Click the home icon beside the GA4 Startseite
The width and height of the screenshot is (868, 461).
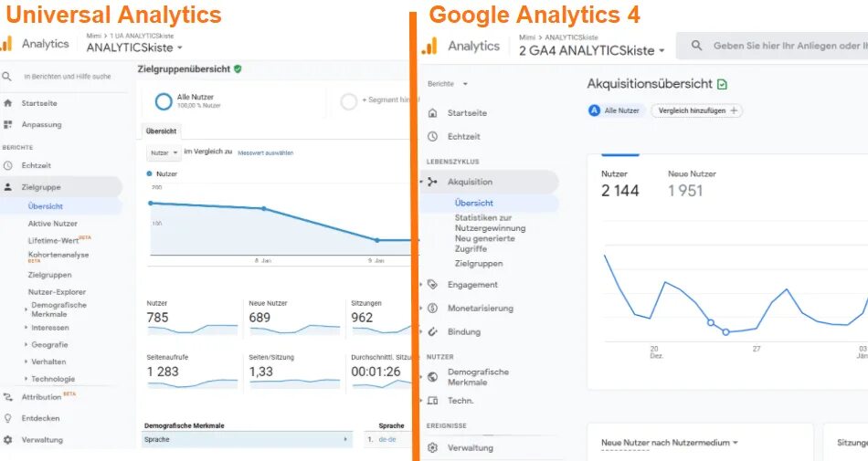click(x=433, y=113)
